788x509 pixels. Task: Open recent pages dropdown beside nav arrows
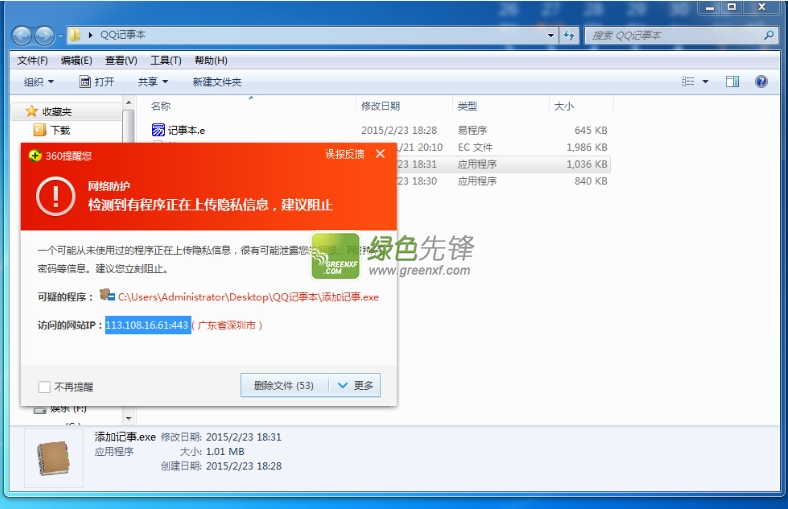(60, 36)
